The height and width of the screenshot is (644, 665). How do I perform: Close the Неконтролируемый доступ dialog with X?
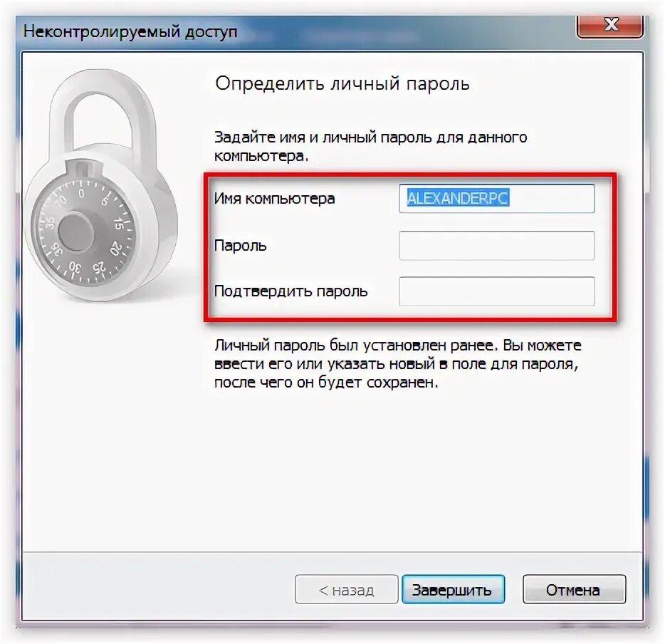[x=610, y=26]
